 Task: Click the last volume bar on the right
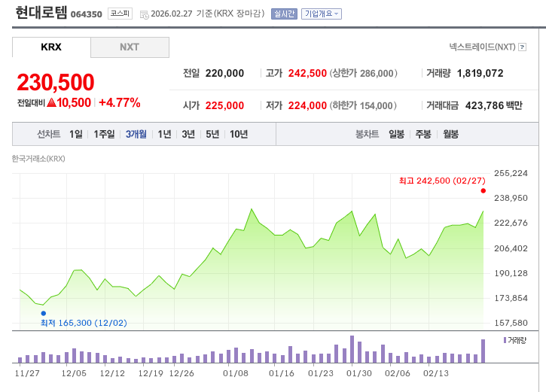(x=483, y=351)
